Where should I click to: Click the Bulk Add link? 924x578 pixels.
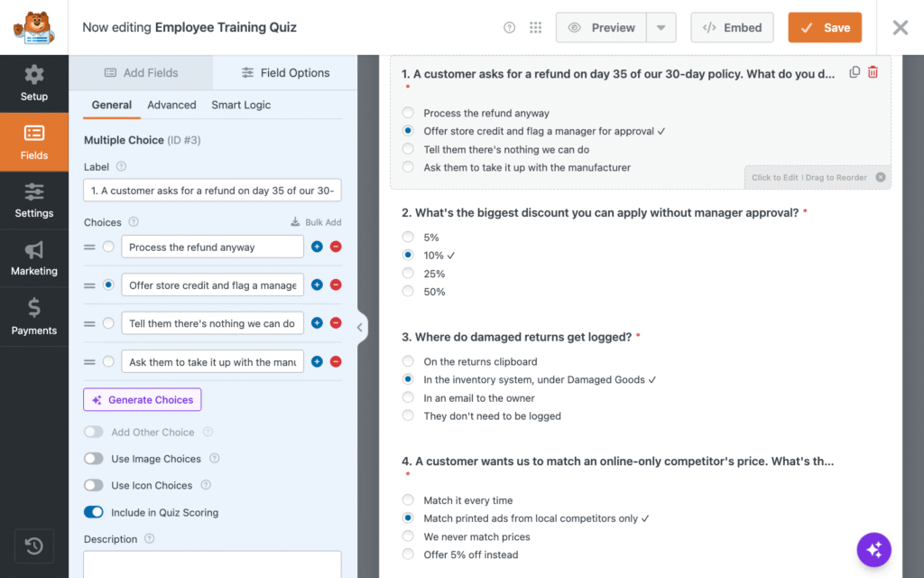tap(316, 222)
